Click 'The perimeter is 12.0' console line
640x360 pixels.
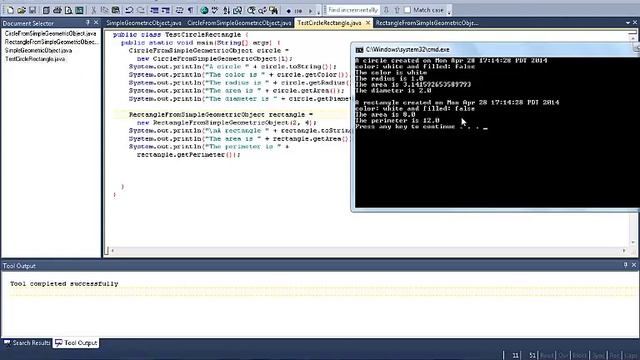point(397,121)
